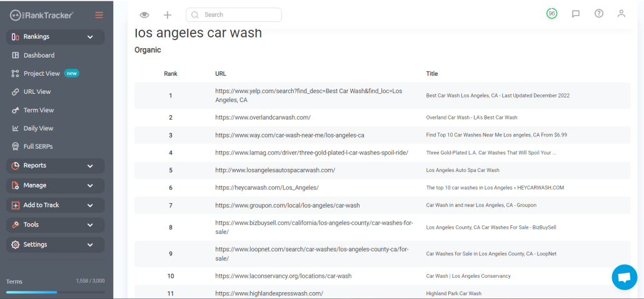Open Project View in the sidebar

click(x=42, y=74)
